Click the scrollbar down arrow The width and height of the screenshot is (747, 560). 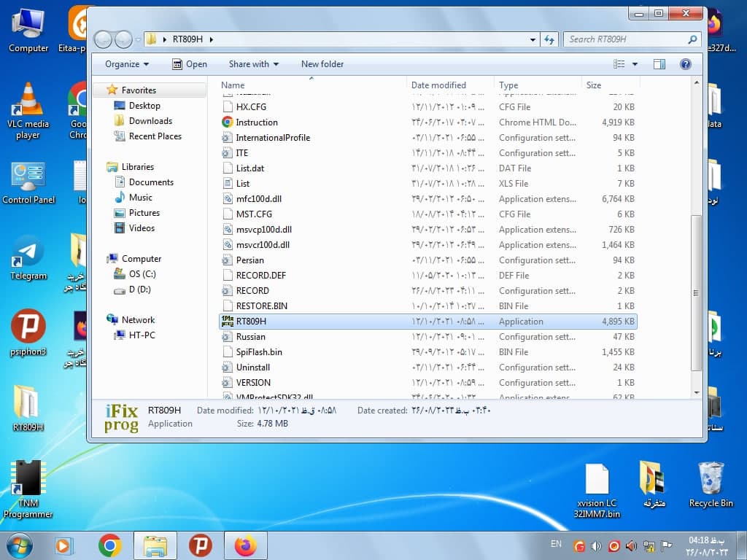click(x=697, y=393)
